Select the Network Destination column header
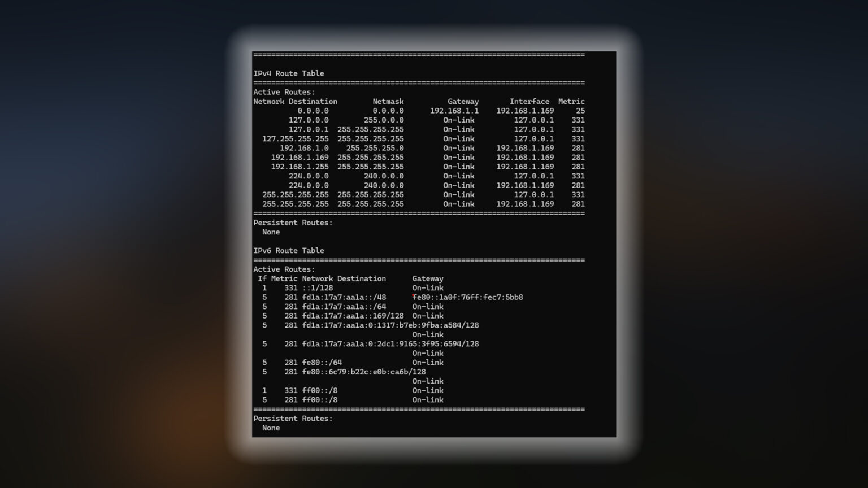 point(295,101)
